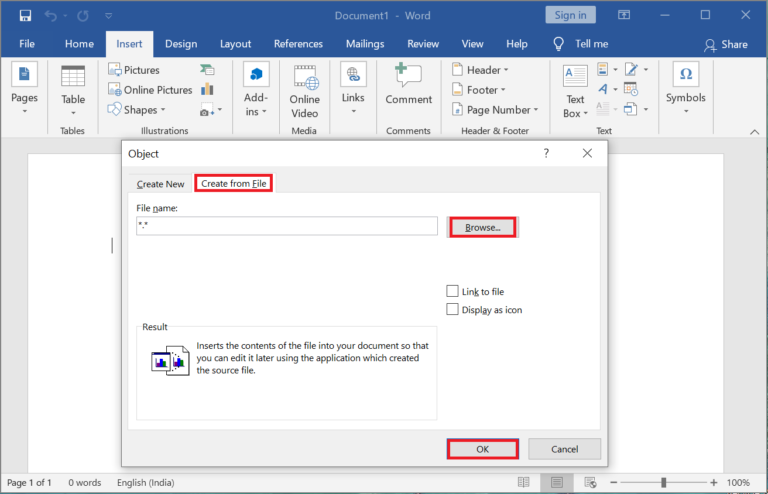This screenshot has width=768, height=494.
Task: Click the File name input field
Action: coord(287,226)
